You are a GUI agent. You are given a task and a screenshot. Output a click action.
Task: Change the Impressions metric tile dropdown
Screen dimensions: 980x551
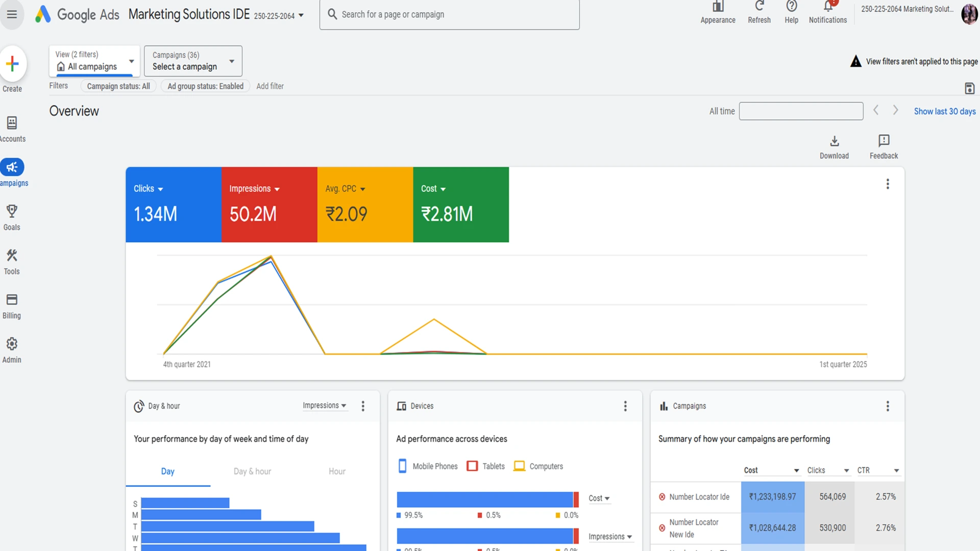coord(254,189)
